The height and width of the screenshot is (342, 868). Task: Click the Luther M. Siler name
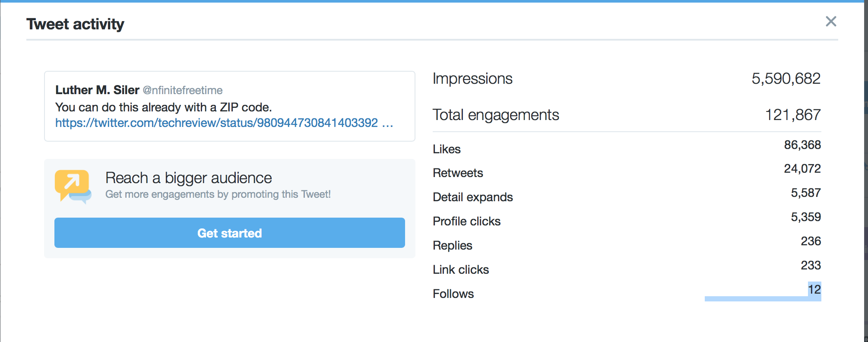pyautogui.click(x=97, y=90)
